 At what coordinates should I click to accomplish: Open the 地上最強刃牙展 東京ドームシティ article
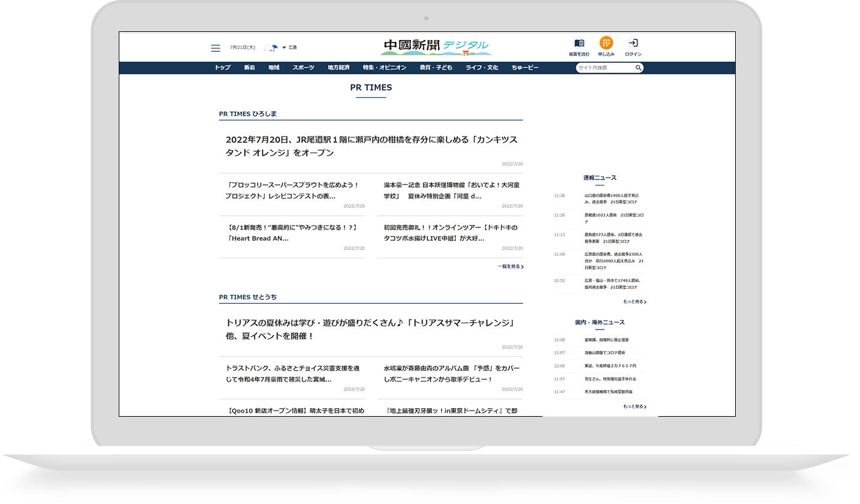pos(452,411)
